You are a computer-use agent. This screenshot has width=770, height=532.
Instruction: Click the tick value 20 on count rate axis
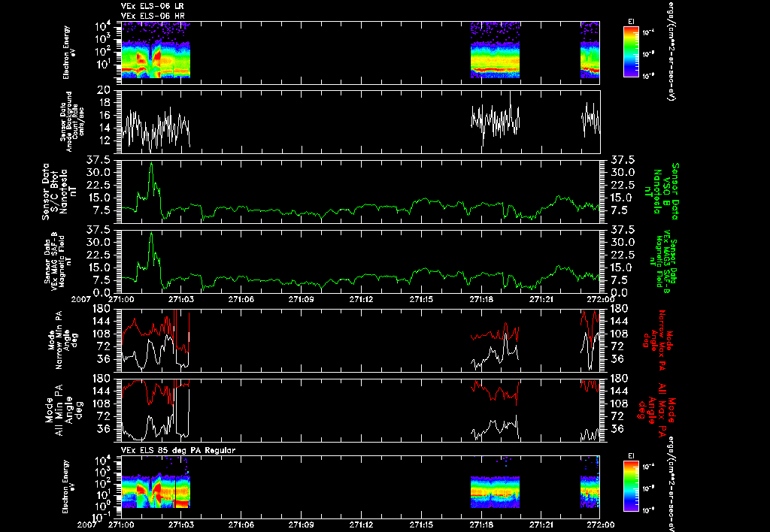coord(102,90)
